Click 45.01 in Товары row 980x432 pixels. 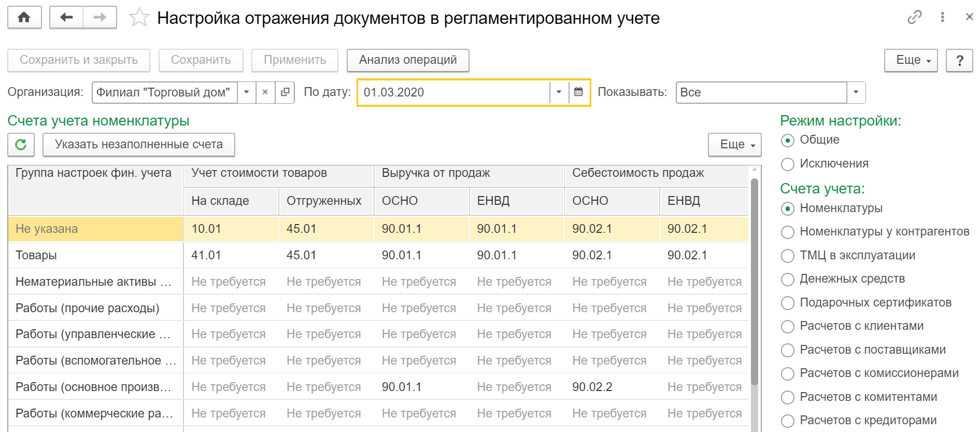pos(326,255)
